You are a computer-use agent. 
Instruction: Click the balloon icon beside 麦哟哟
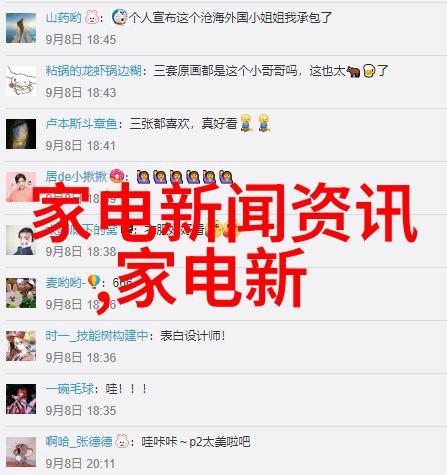pyautogui.click(x=94, y=282)
